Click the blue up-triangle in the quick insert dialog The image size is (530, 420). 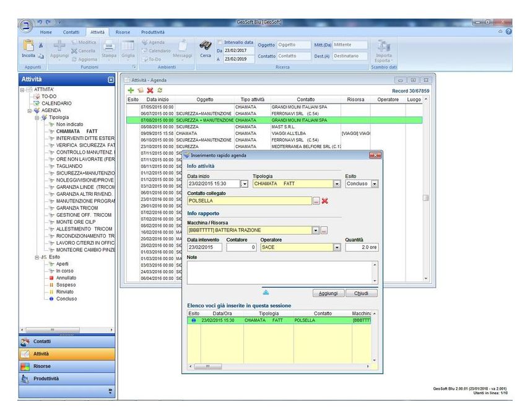(266, 292)
